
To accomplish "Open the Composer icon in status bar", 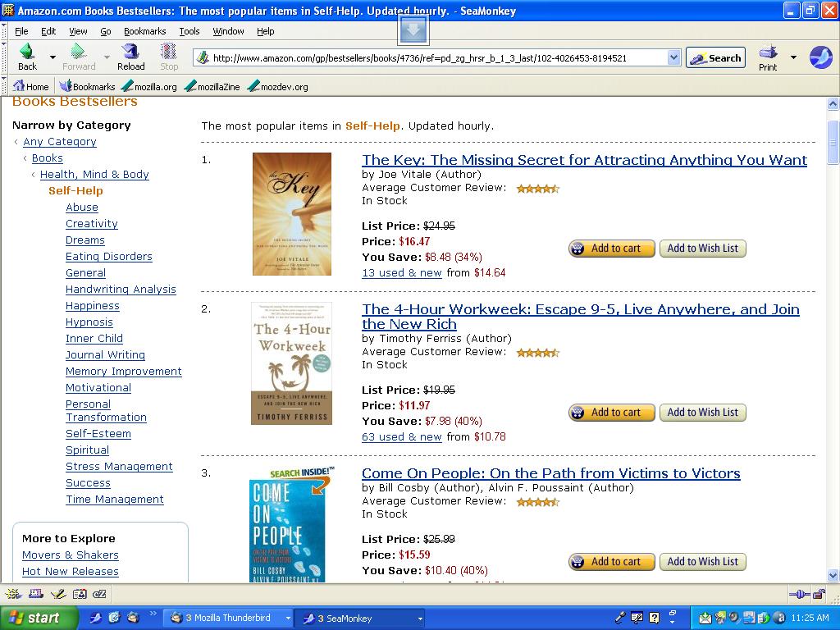I will [x=58, y=594].
